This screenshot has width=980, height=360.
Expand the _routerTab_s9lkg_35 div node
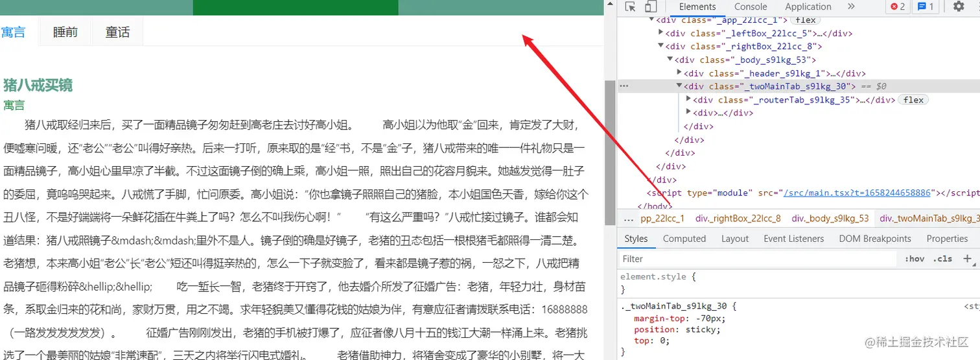[x=688, y=100]
